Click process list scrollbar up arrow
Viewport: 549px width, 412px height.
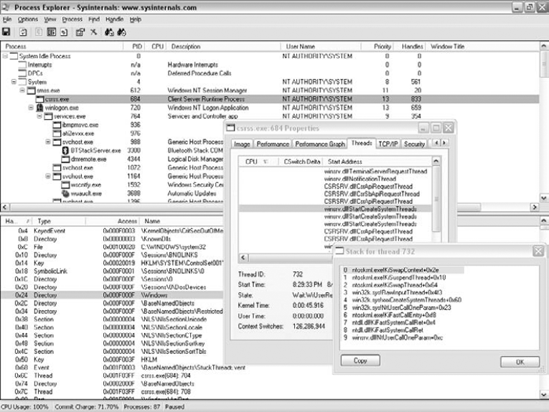(544, 46)
